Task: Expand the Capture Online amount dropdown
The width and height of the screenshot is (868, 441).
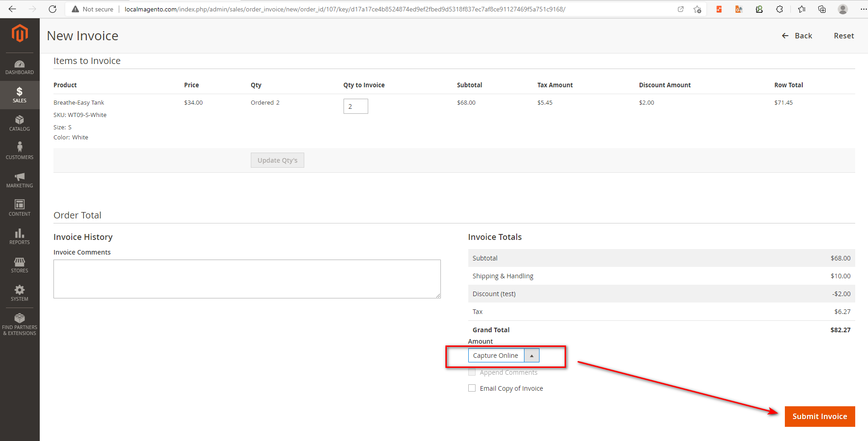Action: click(x=503, y=356)
